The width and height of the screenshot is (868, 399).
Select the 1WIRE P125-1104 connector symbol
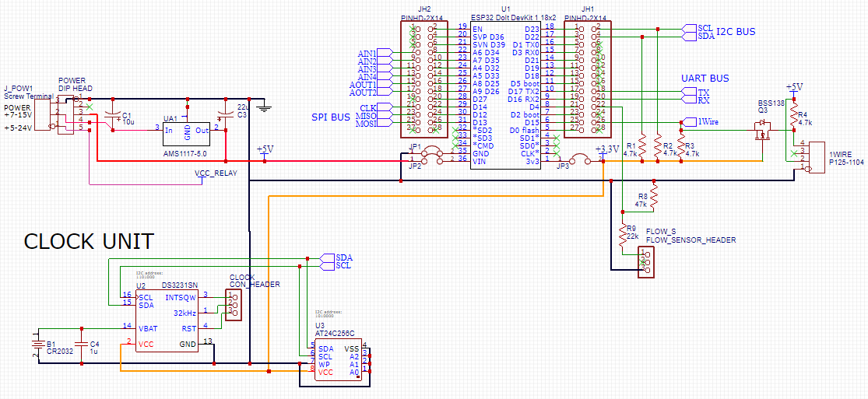pyautogui.click(x=817, y=156)
